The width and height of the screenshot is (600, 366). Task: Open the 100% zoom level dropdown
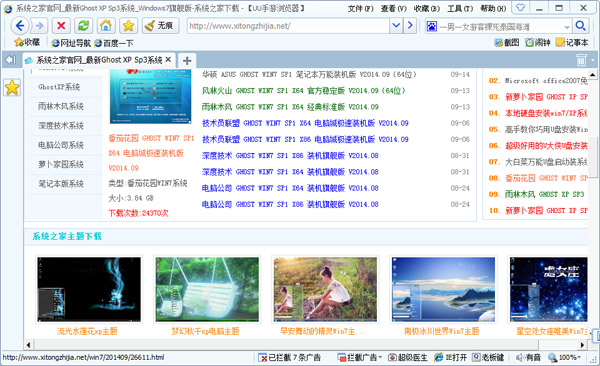565,358
